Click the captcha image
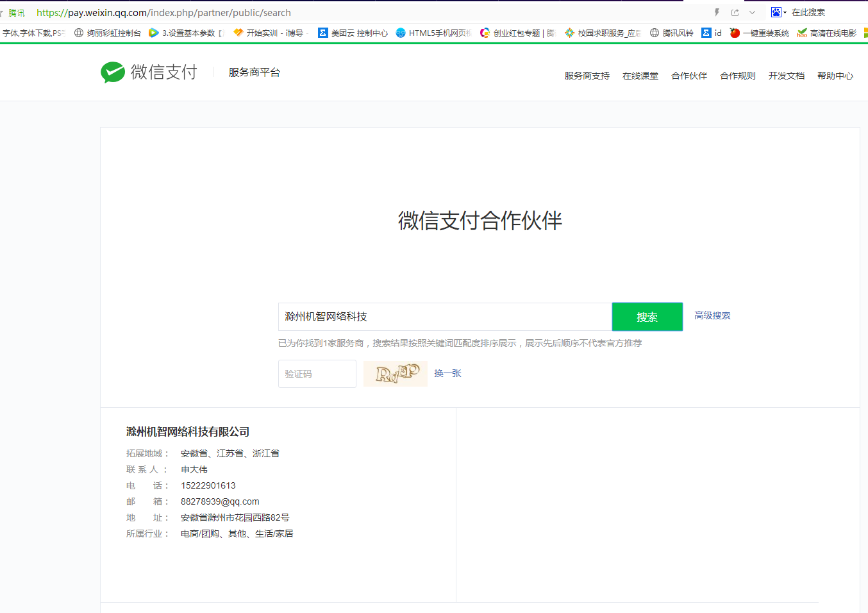Screen dimensions: 868x613 396,374
